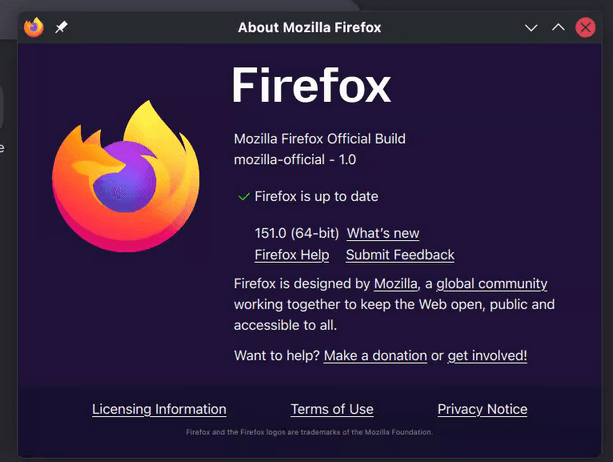Image resolution: width=613 pixels, height=462 pixels.
Task: Open the Submit Feedback link
Action: pyautogui.click(x=400, y=255)
